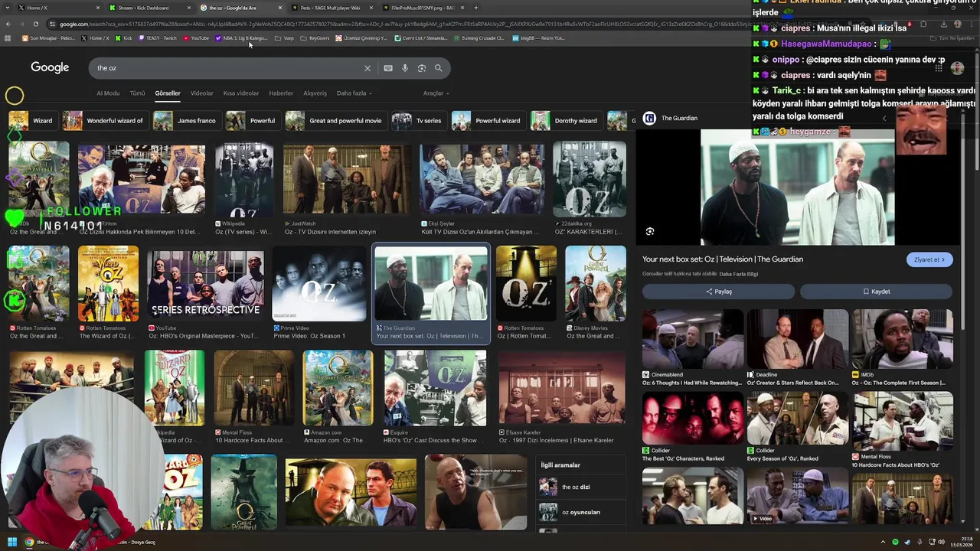
Task: Click the 'Kaydet' save button
Action: pos(877,292)
